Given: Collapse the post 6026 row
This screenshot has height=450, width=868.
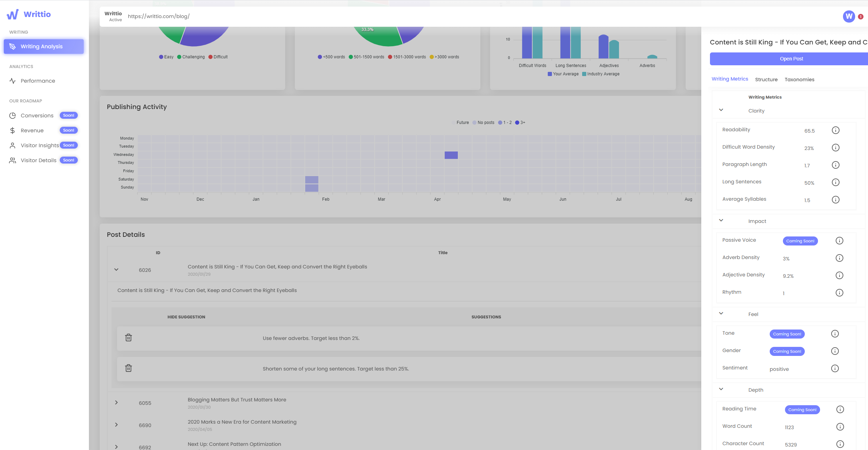Looking at the screenshot, I should click(116, 269).
